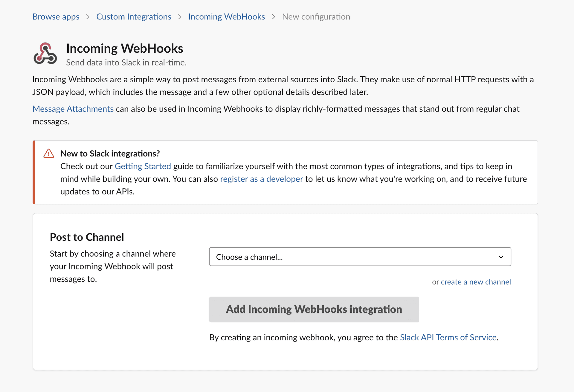Open the Choose a channel dropdown
The height and width of the screenshot is (392, 574).
[x=353, y=257]
